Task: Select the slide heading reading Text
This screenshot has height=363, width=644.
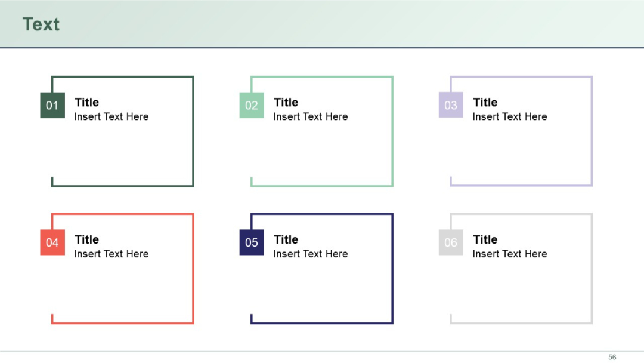Action: point(41,24)
